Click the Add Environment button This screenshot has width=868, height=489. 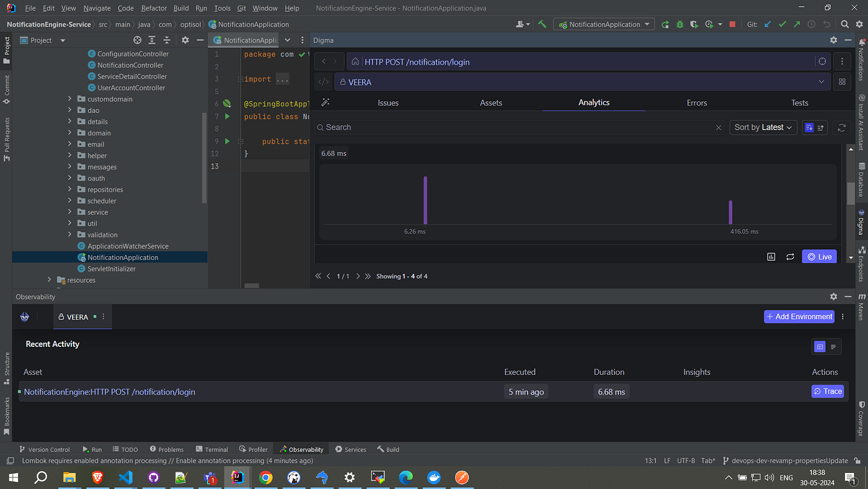tap(799, 316)
